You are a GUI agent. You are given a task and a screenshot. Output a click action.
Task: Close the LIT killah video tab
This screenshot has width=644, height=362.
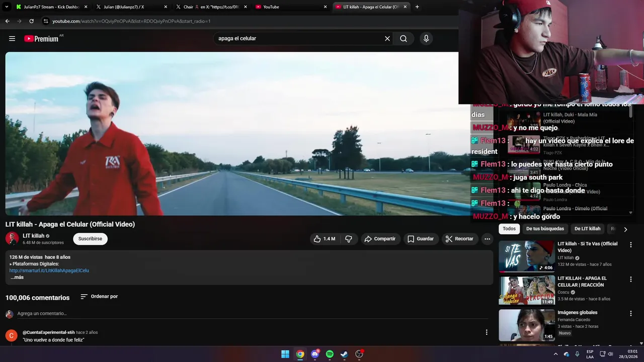tap(405, 7)
